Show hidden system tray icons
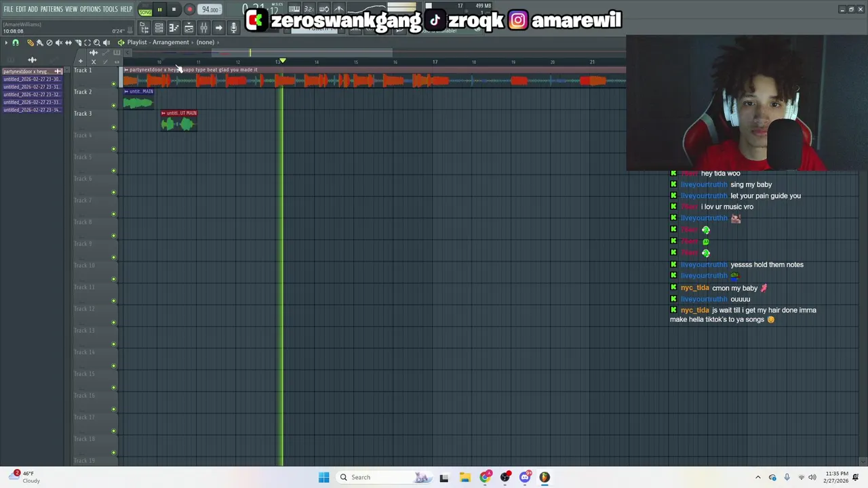868x488 pixels. (x=758, y=477)
